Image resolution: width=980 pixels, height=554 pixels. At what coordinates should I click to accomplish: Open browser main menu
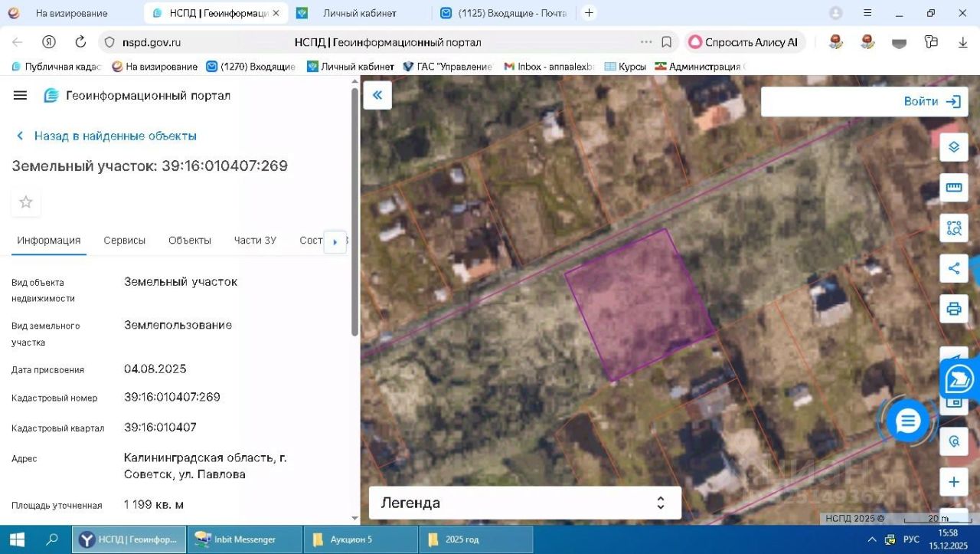pyautogui.click(x=867, y=13)
